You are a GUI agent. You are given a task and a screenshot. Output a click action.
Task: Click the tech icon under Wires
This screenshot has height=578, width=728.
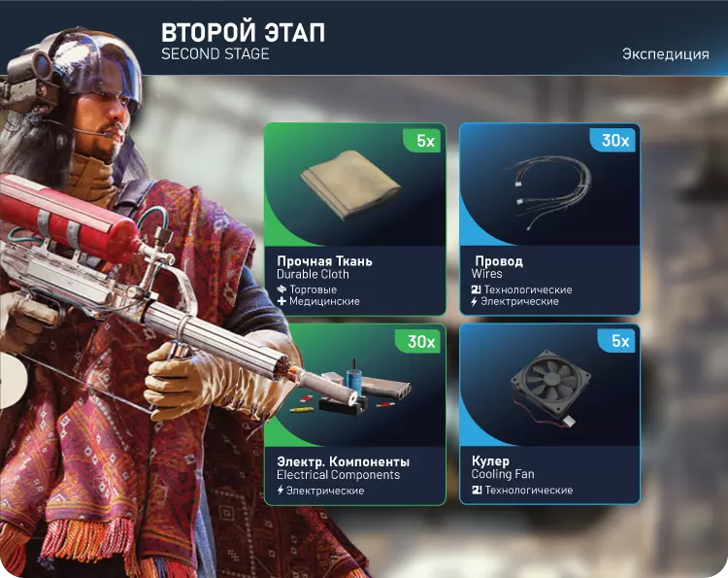click(476, 289)
